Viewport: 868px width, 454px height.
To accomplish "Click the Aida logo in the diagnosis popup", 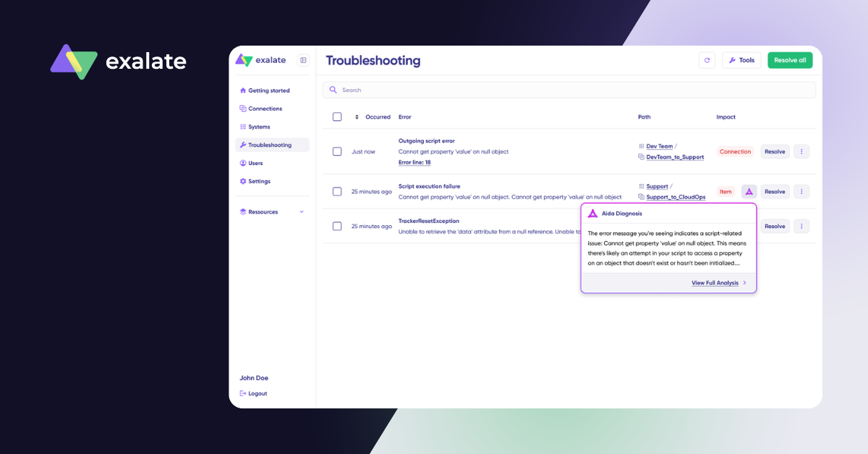I will [x=592, y=214].
